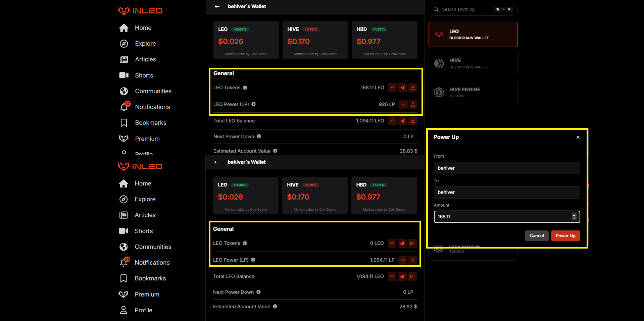The height and width of the screenshot is (321, 644).
Task: Click the delegate person icon in the 1,094.11 LP row
Action: coord(413,260)
